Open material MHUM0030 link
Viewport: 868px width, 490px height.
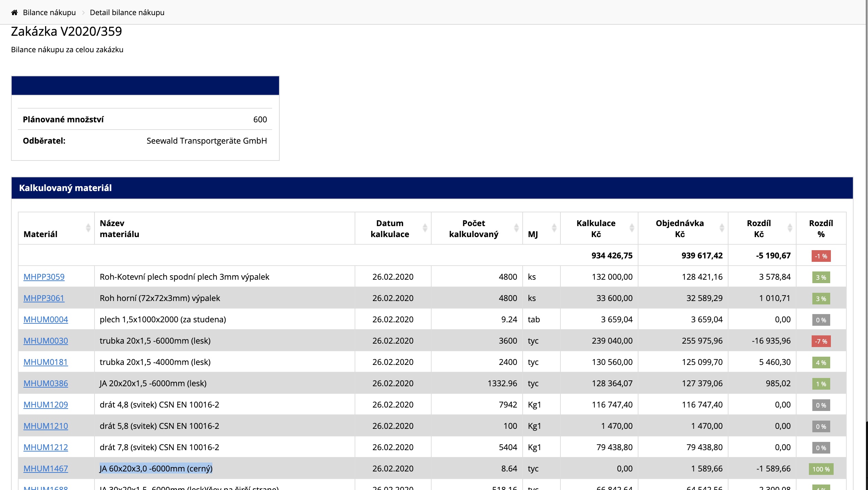point(46,341)
